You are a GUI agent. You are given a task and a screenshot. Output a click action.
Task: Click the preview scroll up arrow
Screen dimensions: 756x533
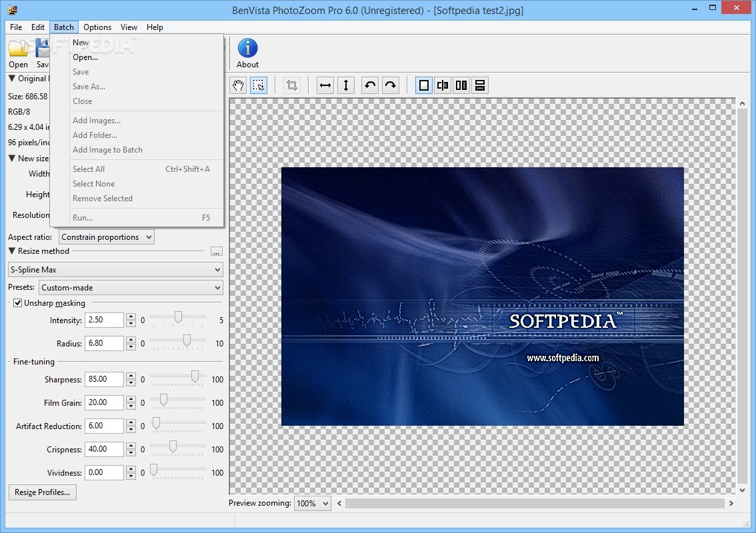pos(743,103)
